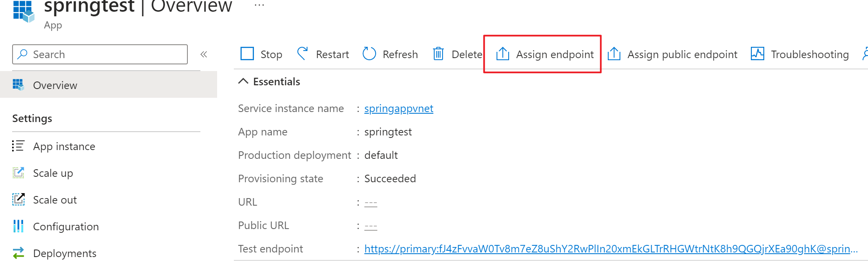The width and height of the screenshot is (868, 270).
Task: Click the Refresh circular arrow icon
Action: tap(369, 54)
